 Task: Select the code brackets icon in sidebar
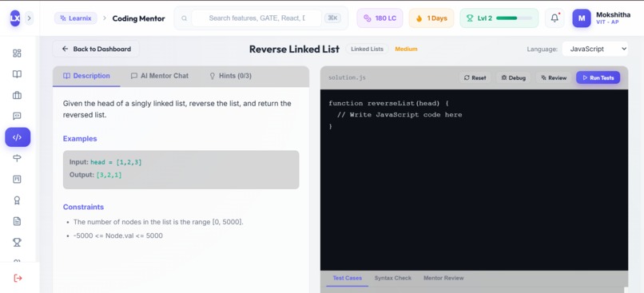(18, 137)
